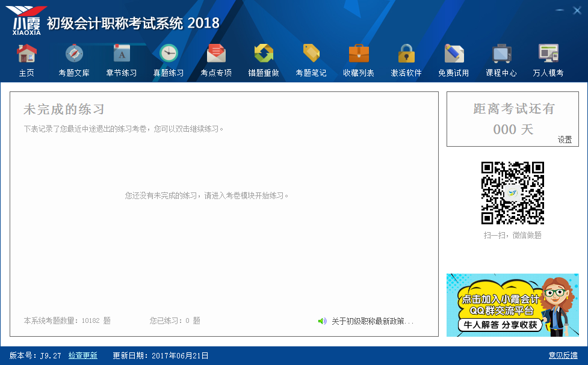This screenshot has height=365, width=588.
Task: Click the 设置 countdown settings link
Action: click(x=565, y=140)
